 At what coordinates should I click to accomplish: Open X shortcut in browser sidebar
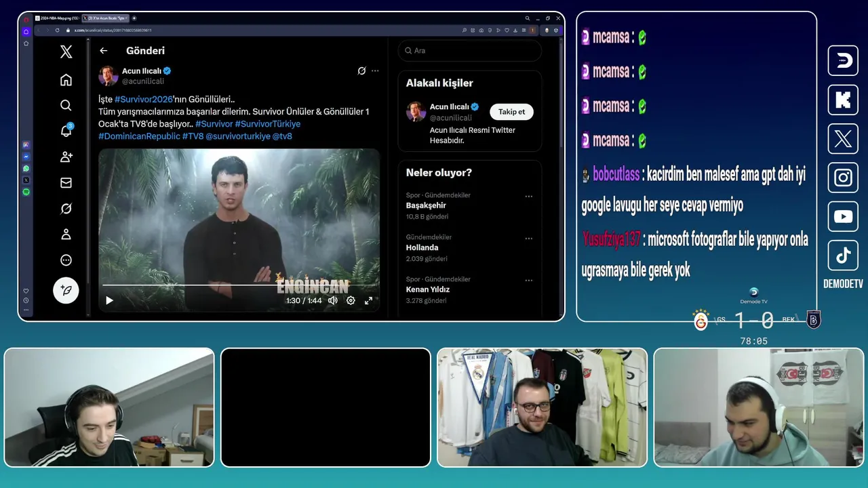26,180
